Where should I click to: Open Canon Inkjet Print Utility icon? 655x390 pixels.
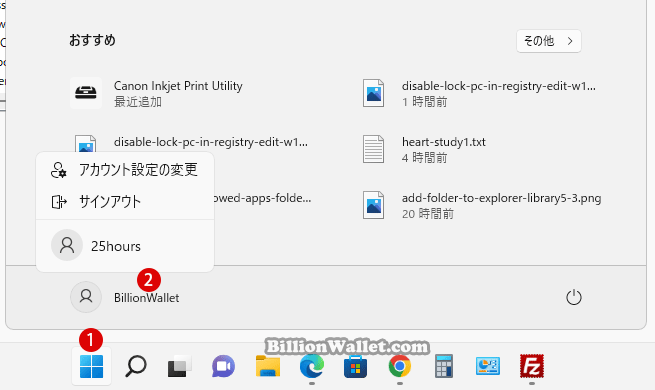pyautogui.click(x=86, y=93)
